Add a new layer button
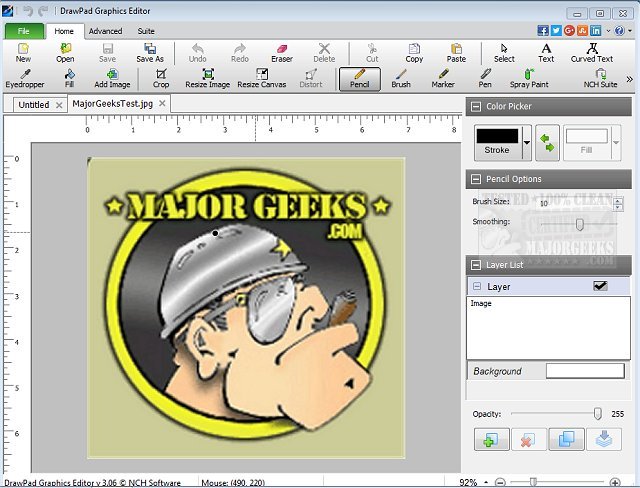Screen dimensions: 640x488 491,439
